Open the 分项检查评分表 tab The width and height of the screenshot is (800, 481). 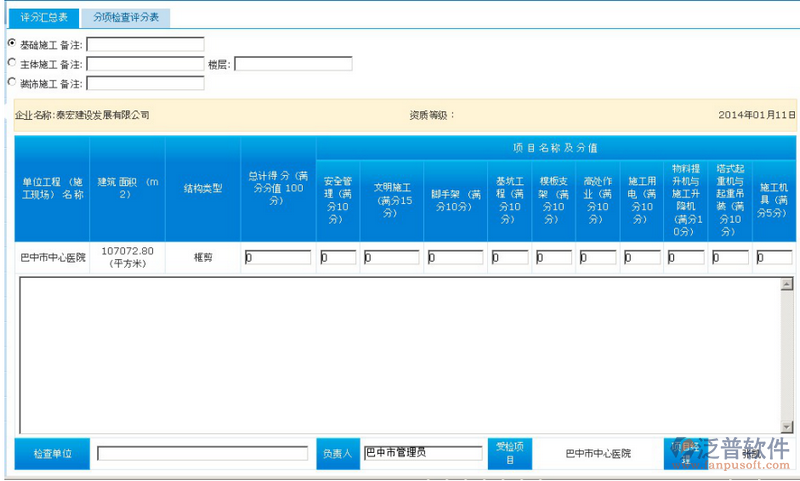126,17
